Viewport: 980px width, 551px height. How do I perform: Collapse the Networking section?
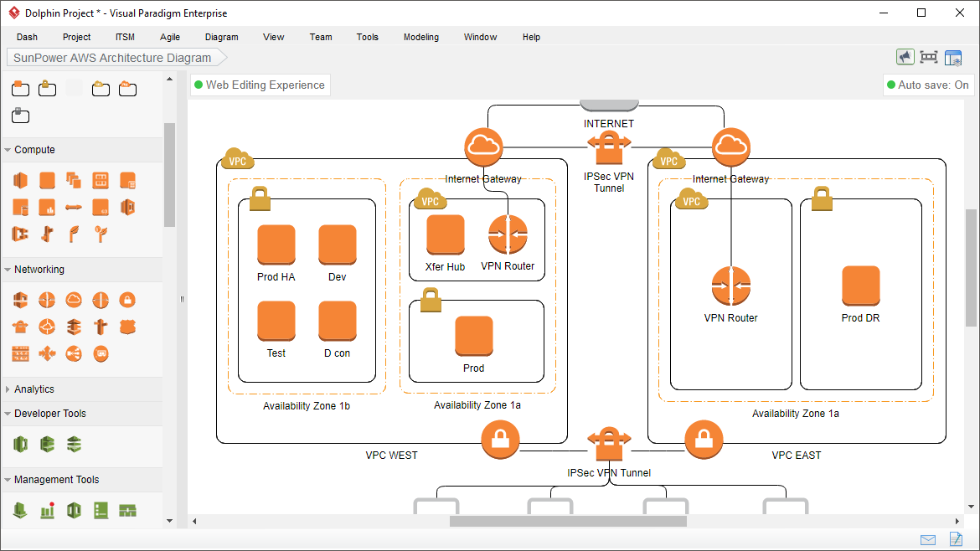click(40, 269)
